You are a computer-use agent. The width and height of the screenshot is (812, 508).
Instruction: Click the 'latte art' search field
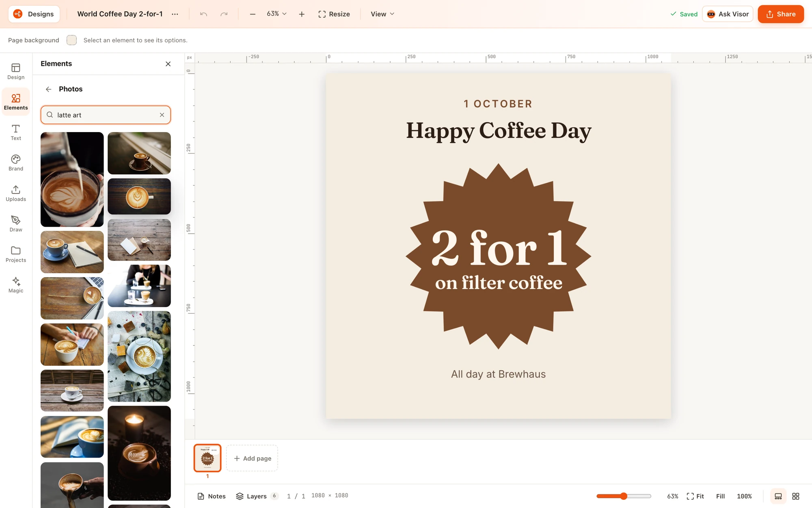pyautogui.click(x=106, y=115)
